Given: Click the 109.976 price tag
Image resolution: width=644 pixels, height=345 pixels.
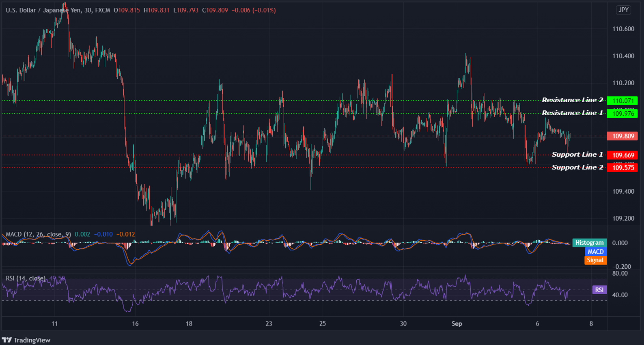Looking at the screenshot, I should 622,114.
